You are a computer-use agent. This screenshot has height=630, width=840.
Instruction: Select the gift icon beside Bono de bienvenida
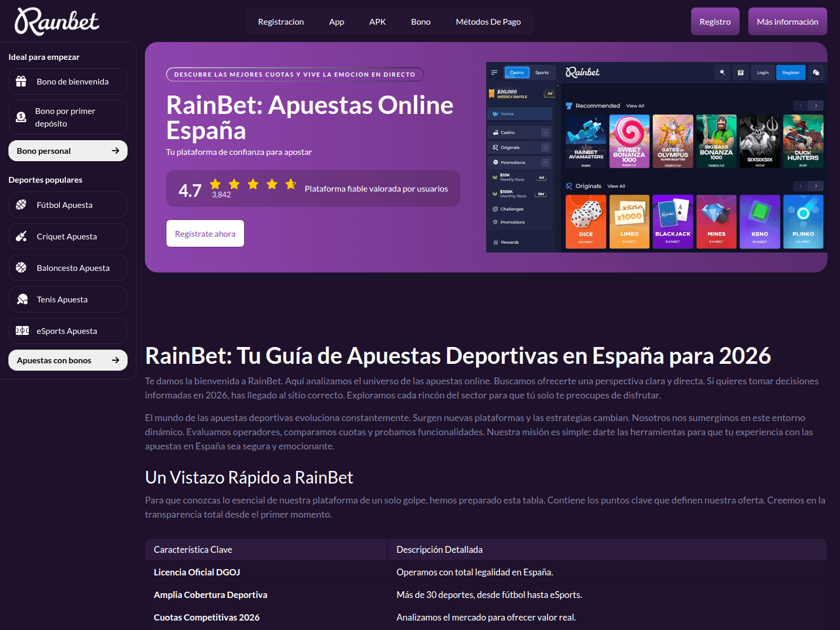[21, 81]
